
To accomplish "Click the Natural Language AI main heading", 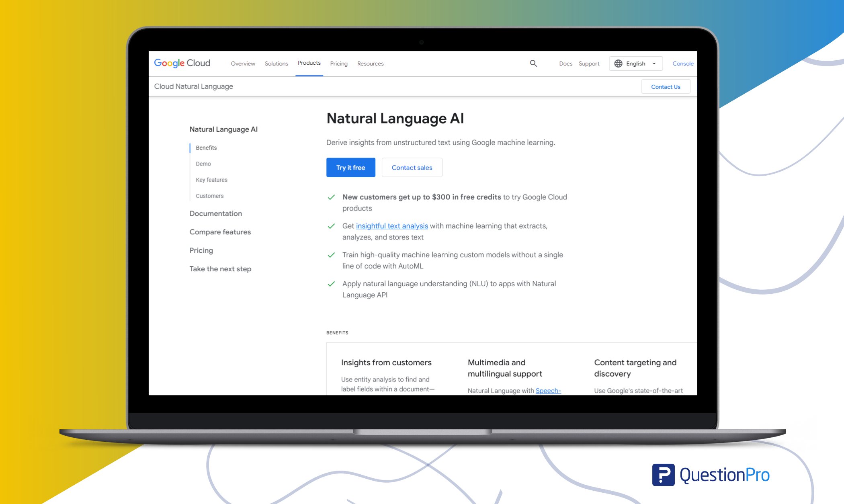I will point(395,119).
